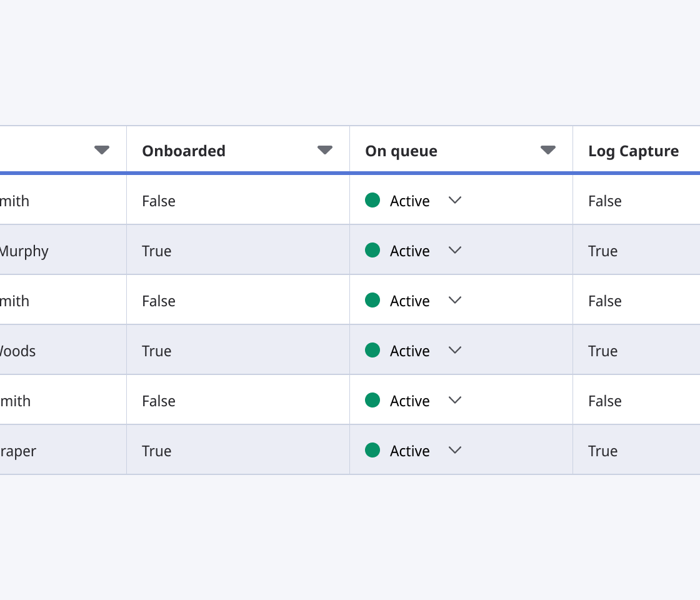
Task: Click Onboarded 'True' in Woods row
Action: [157, 351]
